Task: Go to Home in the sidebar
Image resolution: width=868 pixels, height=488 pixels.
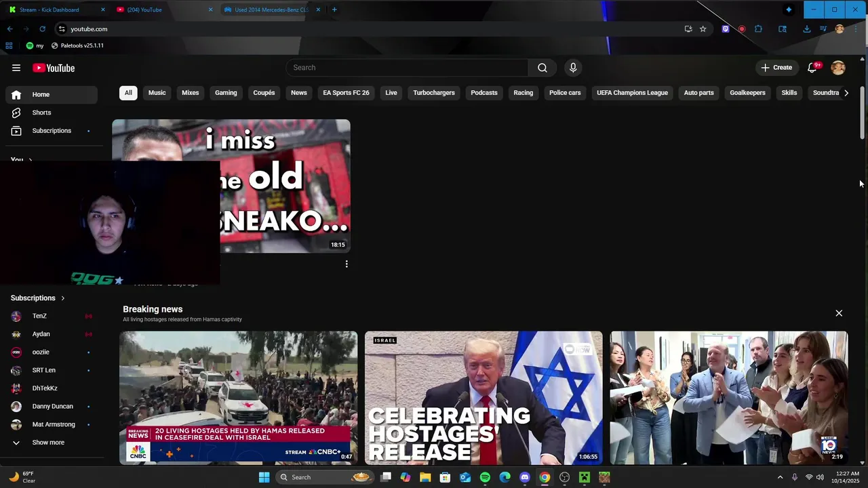Action: tap(52, 94)
